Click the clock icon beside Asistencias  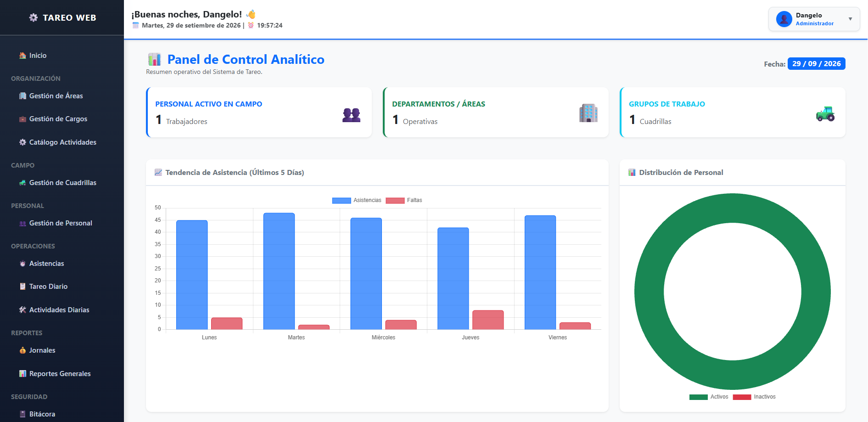point(22,264)
